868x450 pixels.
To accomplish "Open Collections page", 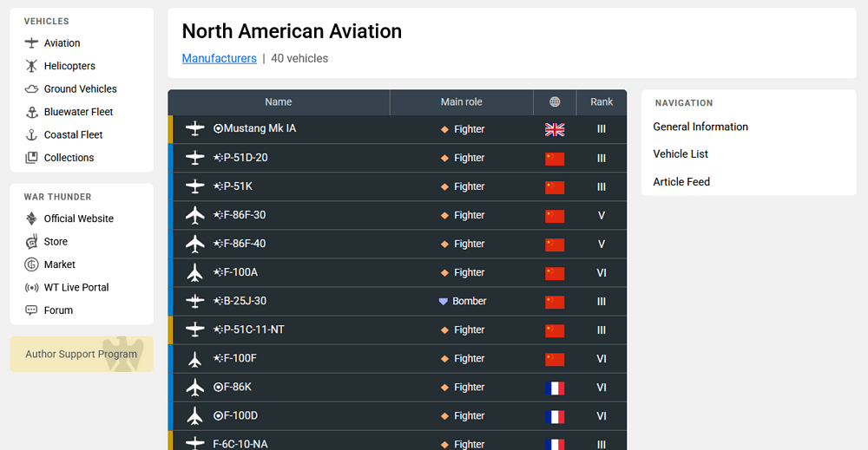I will [69, 158].
